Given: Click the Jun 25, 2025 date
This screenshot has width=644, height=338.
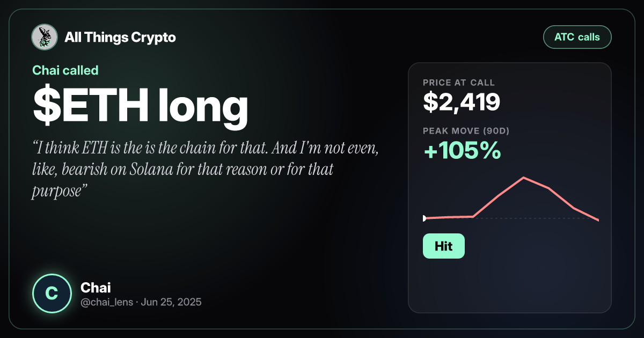Looking at the screenshot, I should pos(172,302).
